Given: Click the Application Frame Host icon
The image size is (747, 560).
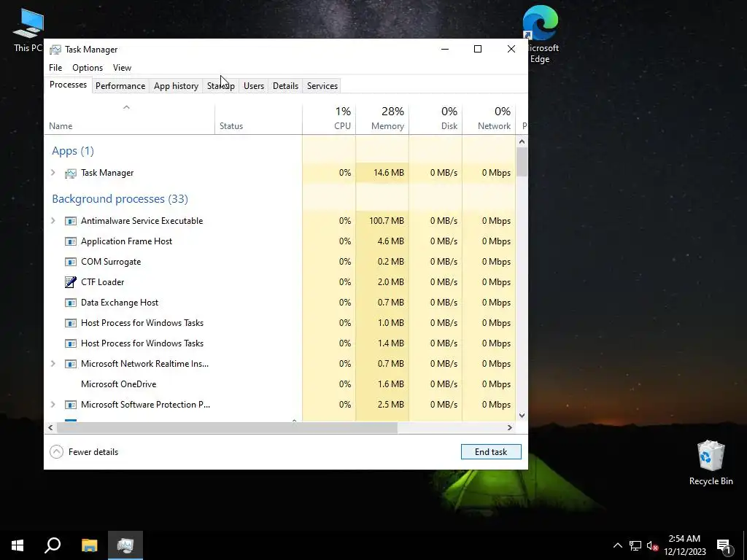Looking at the screenshot, I should pos(71,241).
